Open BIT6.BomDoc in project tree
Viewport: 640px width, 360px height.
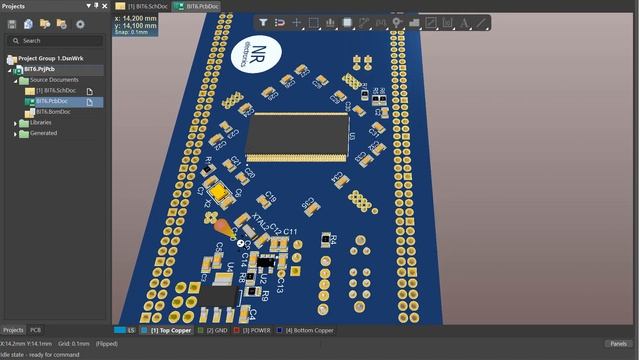[53, 112]
